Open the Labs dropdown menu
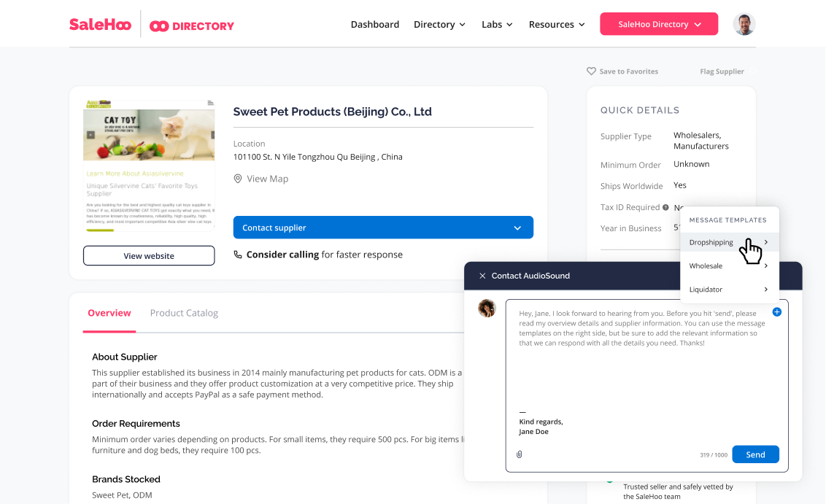Screen dimensions: 826x504 pyautogui.click(x=497, y=24)
